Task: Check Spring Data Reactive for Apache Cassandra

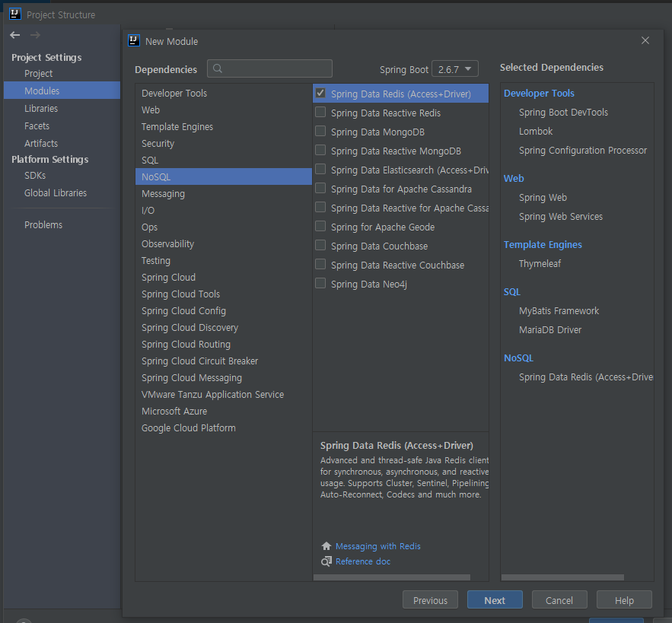Action: [320, 208]
